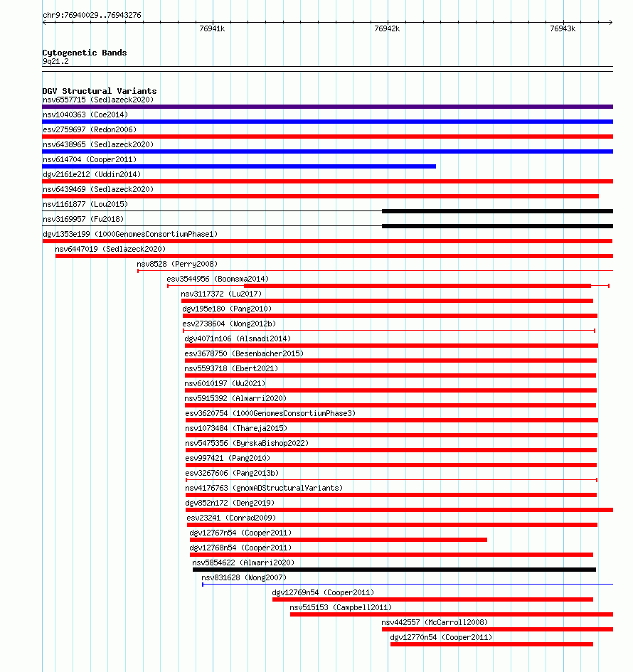This screenshot has width=633, height=672.
Task: Open nsv831628 (Wong2007) label
Action: point(244,578)
